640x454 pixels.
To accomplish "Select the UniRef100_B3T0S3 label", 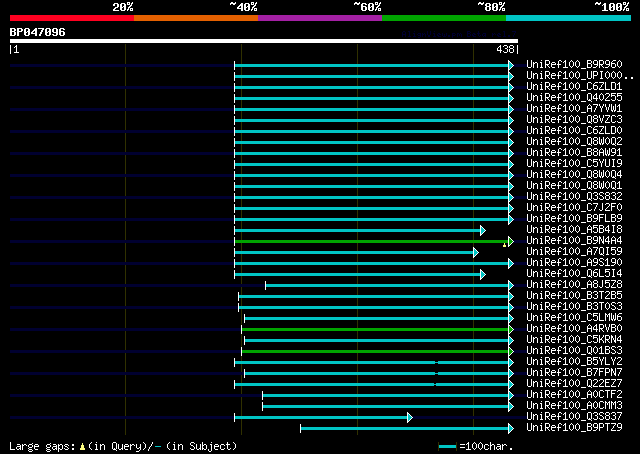I will 574,307.
